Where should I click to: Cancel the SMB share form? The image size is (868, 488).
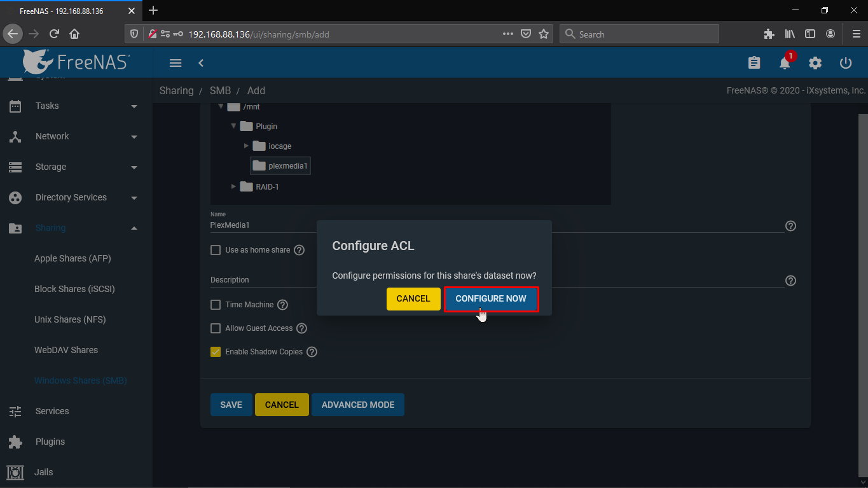pyautogui.click(x=282, y=405)
